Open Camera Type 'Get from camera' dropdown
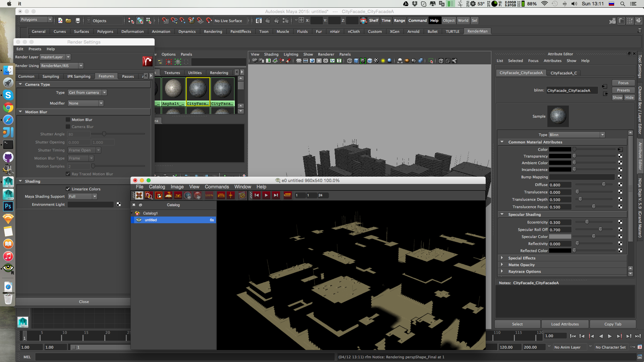Screen dimensions: 644x362 point(87,93)
